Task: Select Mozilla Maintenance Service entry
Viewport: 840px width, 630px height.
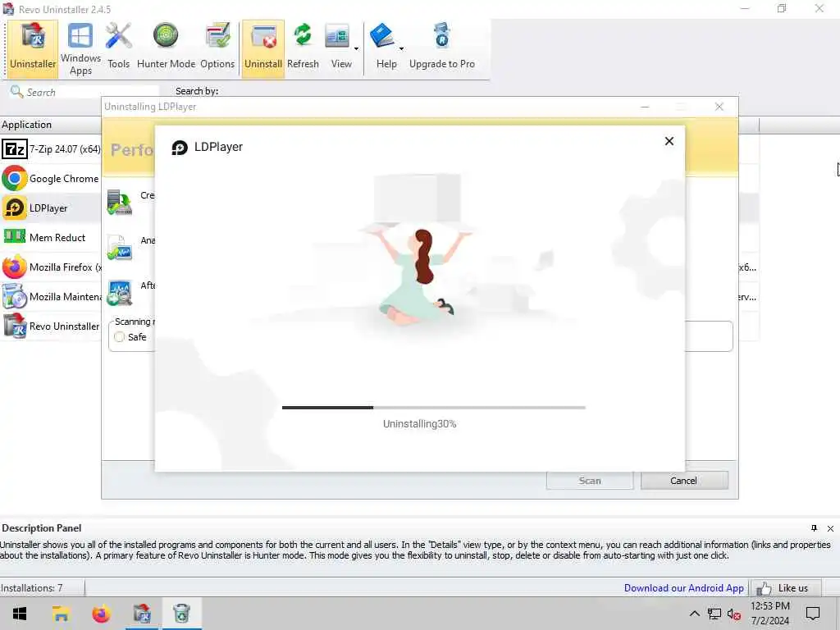Action: coord(51,296)
